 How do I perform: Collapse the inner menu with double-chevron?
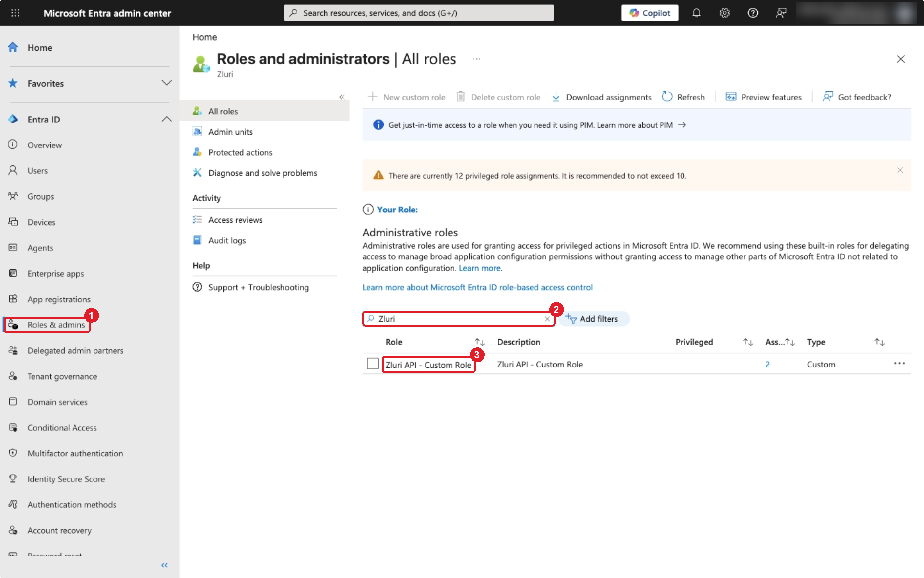[342, 97]
